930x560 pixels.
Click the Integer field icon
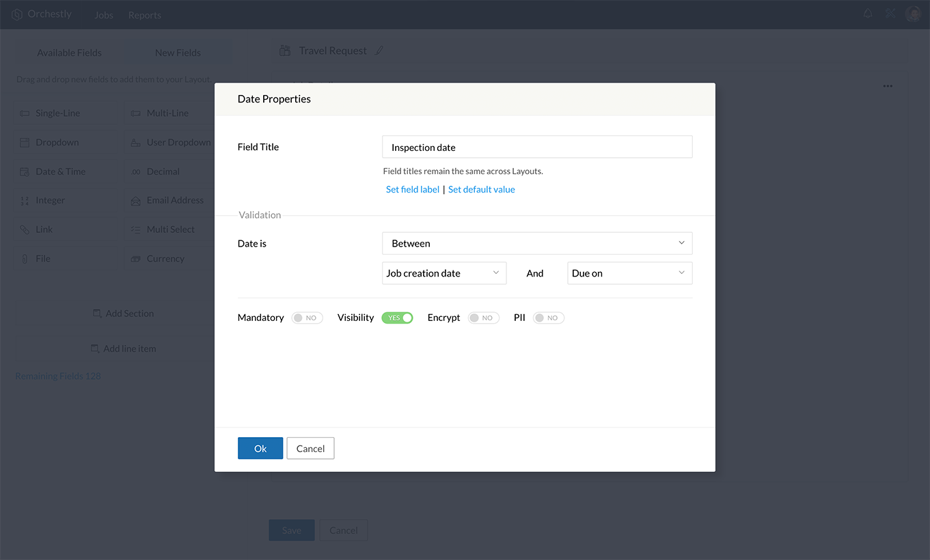point(25,201)
